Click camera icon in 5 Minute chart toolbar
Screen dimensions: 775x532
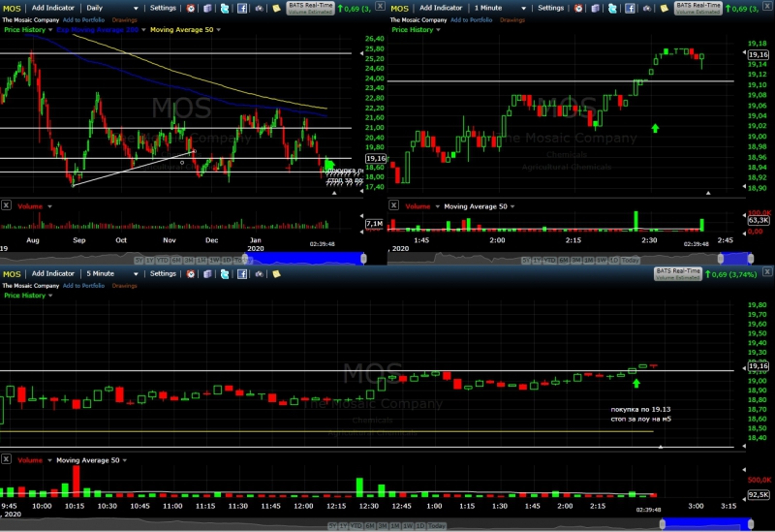[259, 274]
